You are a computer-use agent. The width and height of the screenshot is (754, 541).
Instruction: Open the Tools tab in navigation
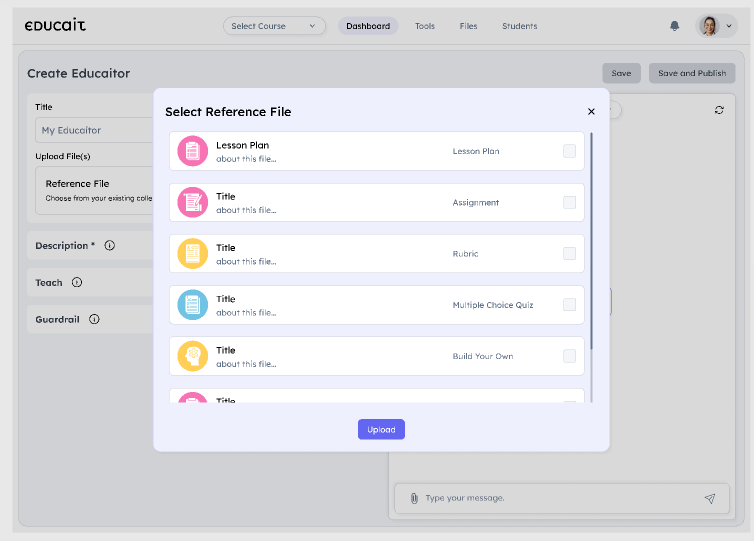425,26
